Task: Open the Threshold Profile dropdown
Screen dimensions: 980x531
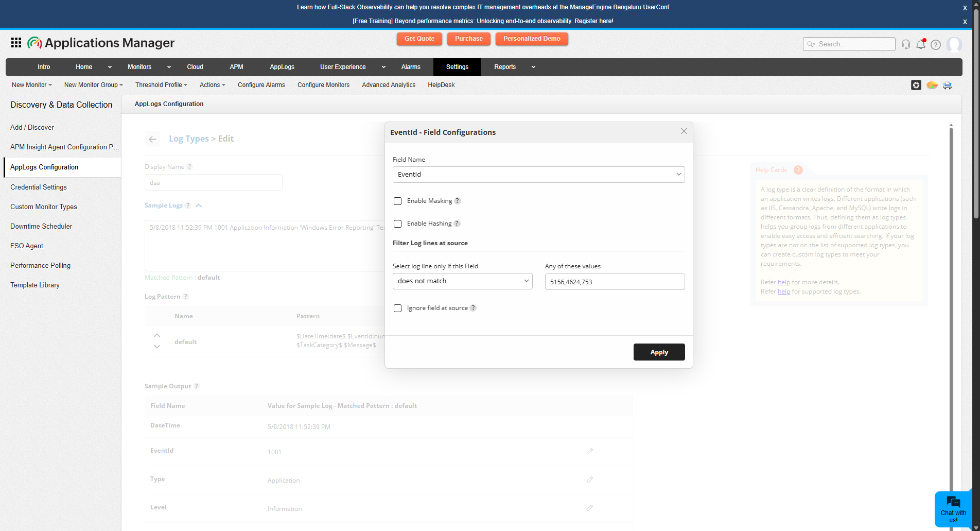Action: [x=161, y=85]
